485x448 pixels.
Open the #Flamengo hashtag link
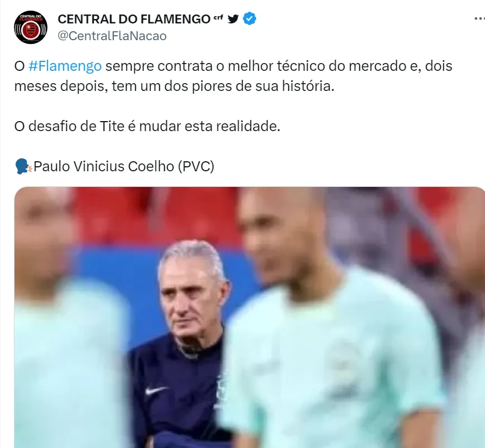point(65,66)
